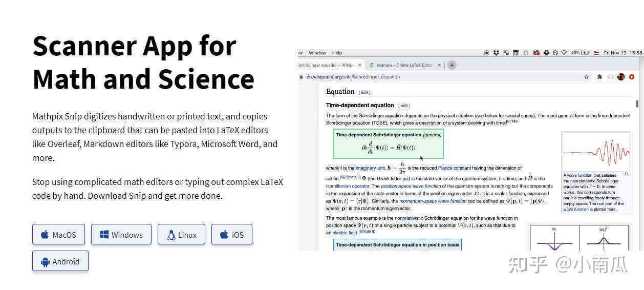Screen dimensions: 644x290
Task: Click the Dropbox icon in the menu bar
Action: tap(496, 53)
